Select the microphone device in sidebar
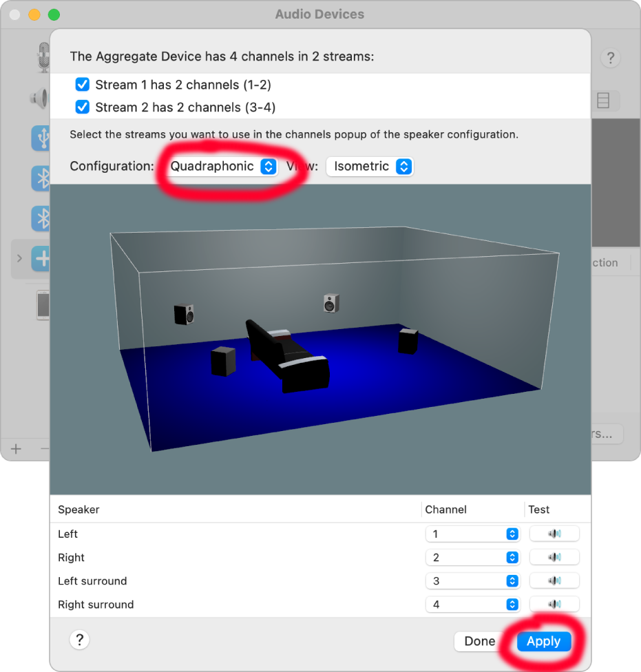The width and height of the screenshot is (641, 672). [43, 57]
